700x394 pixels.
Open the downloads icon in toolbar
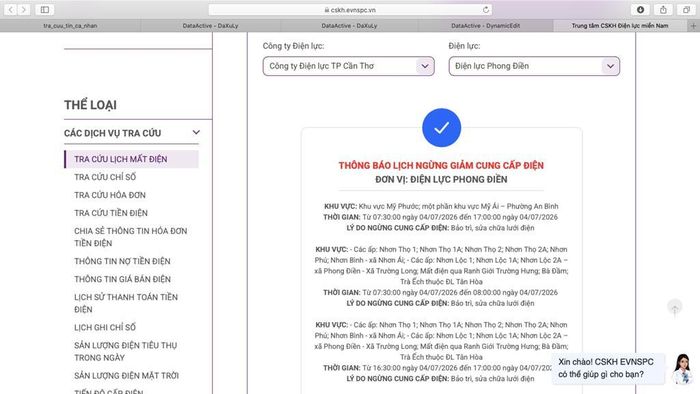(640, 9)
